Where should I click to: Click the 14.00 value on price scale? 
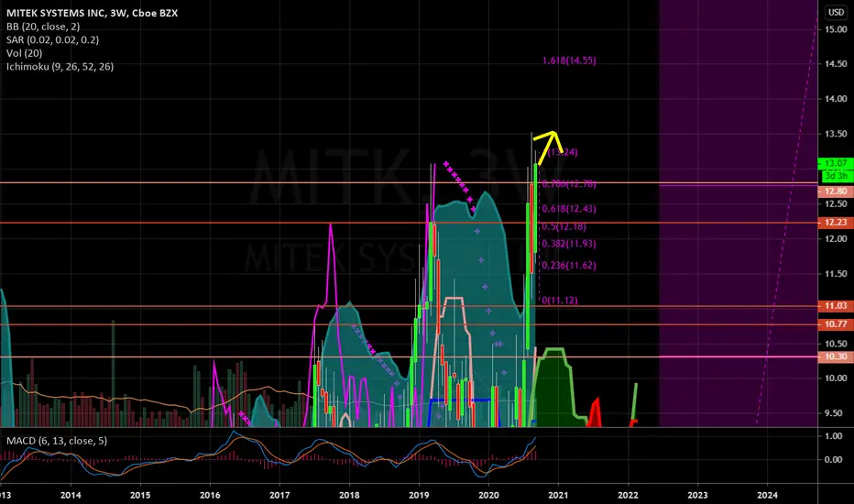point(836,99)
